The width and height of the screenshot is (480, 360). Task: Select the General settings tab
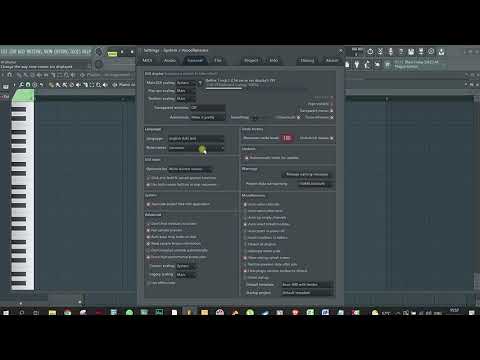195,60
